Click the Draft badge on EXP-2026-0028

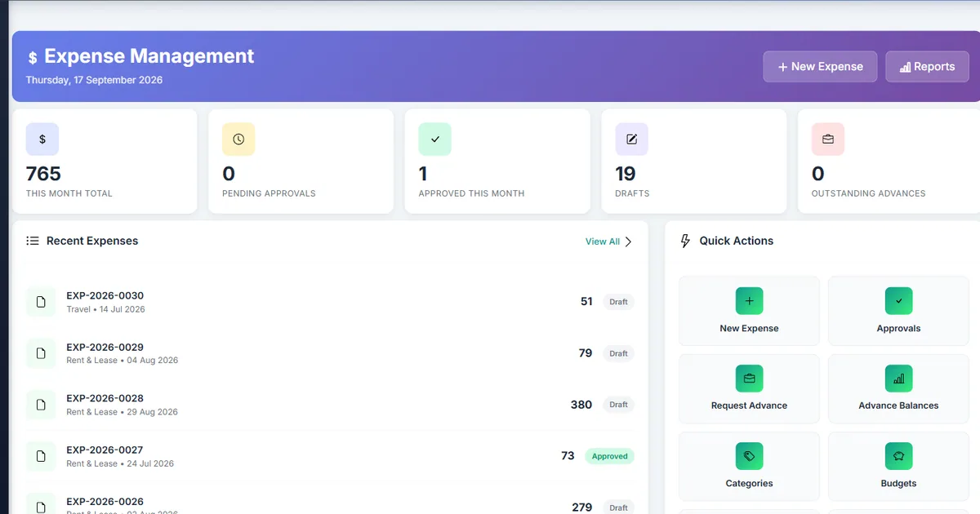[618, 405]
